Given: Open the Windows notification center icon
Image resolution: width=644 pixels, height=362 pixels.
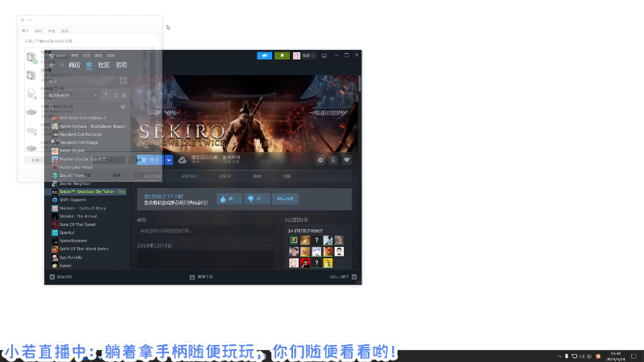Looking at the screenshot, I should [x=634, y=356].
